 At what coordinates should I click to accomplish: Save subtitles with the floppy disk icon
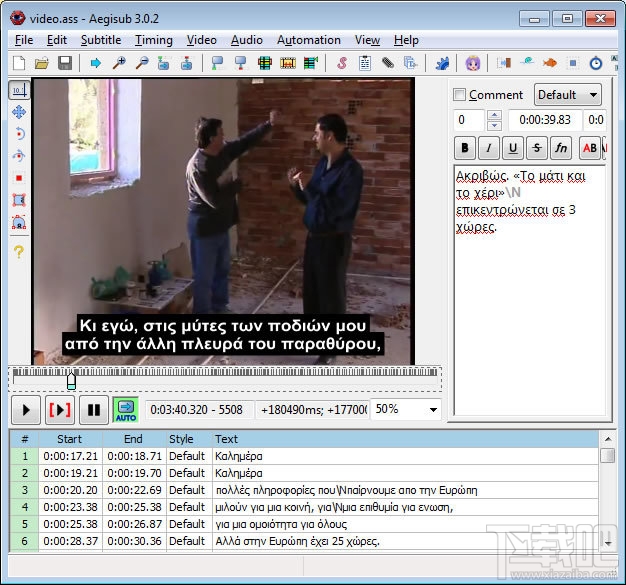point(65,63)
